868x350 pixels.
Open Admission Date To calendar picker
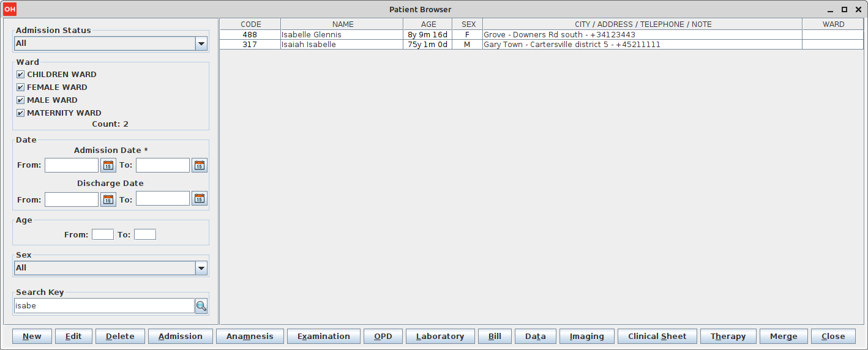pos(200,165)
